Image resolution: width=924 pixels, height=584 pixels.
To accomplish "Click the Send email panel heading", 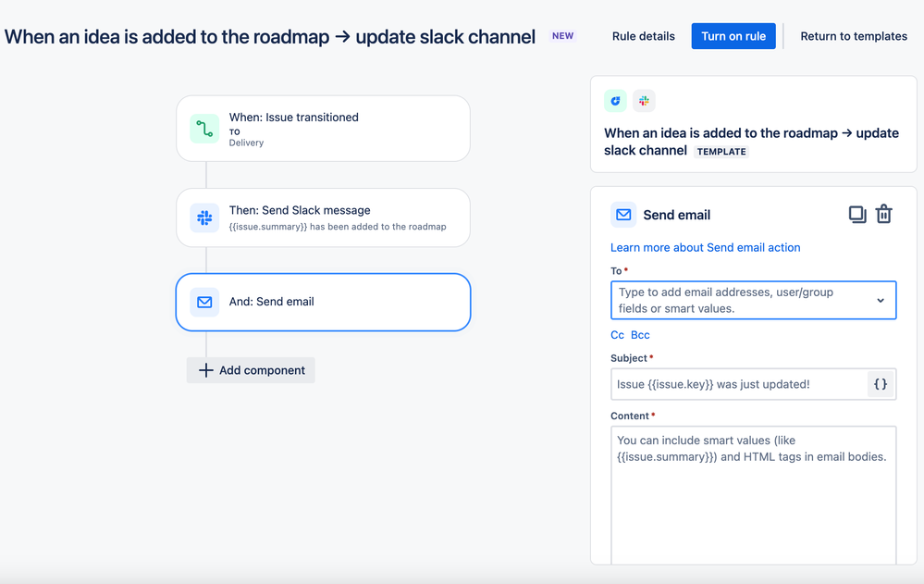I will pyautogui.click(x=676, y=215).
